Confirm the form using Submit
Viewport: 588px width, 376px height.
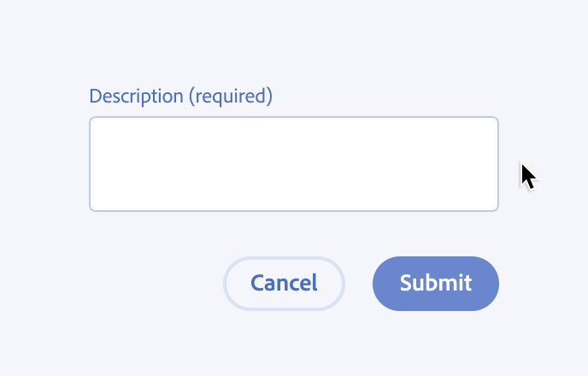tap(435, 283)
